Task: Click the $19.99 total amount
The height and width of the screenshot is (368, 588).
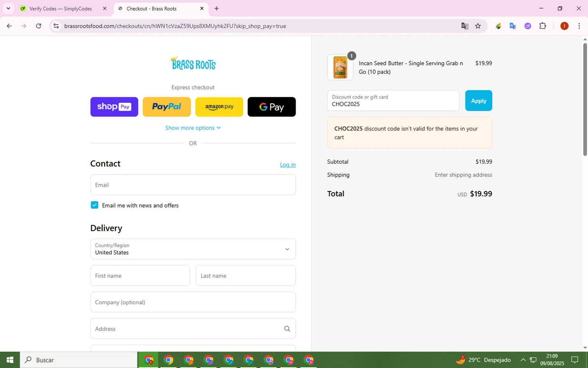Action: [481, 194]
